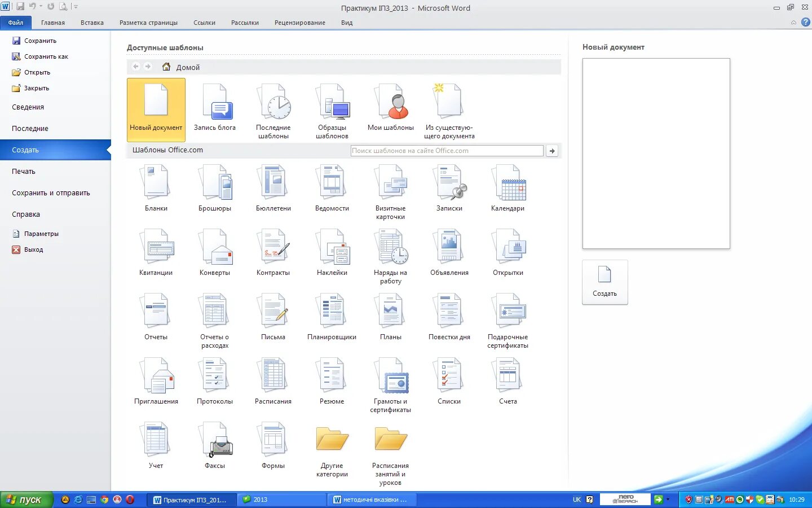The height and width of the screenshot is (508, 812).
Task: Click the Создать button under preview
Action: tap(605, 282)
